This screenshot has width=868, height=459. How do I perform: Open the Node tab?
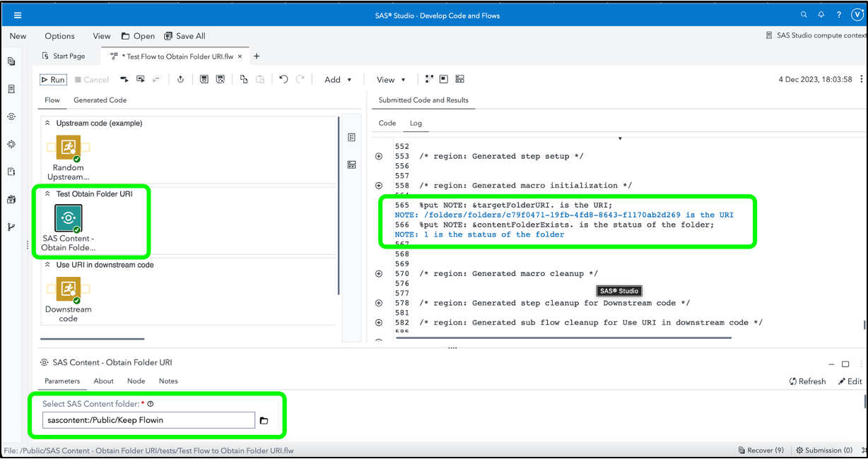(136, 381)
